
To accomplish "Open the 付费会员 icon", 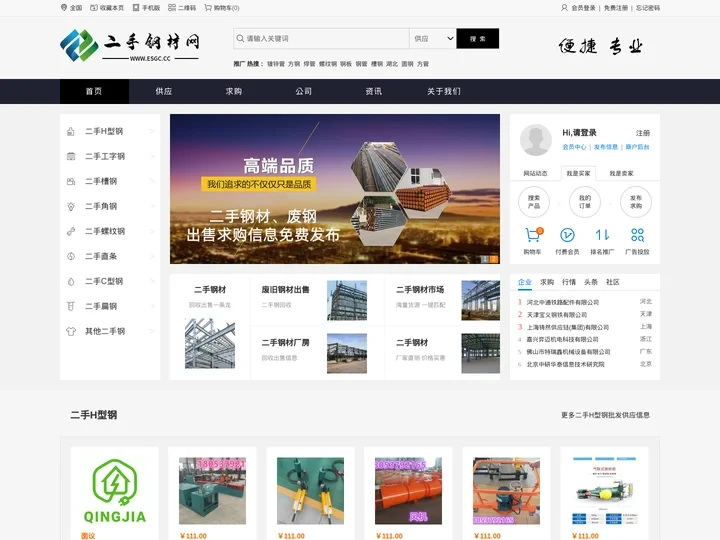I will pos(567,235).
